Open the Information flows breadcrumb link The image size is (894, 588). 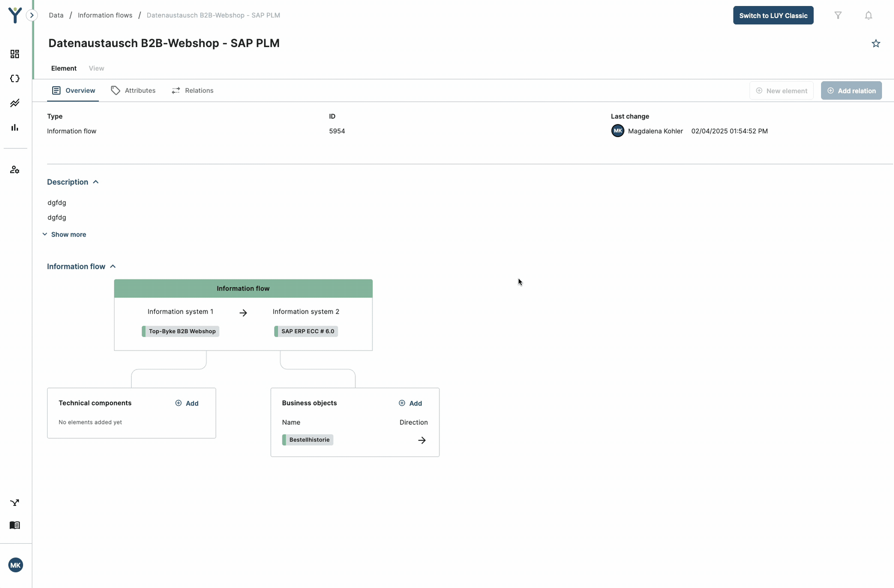coord(105,15)
